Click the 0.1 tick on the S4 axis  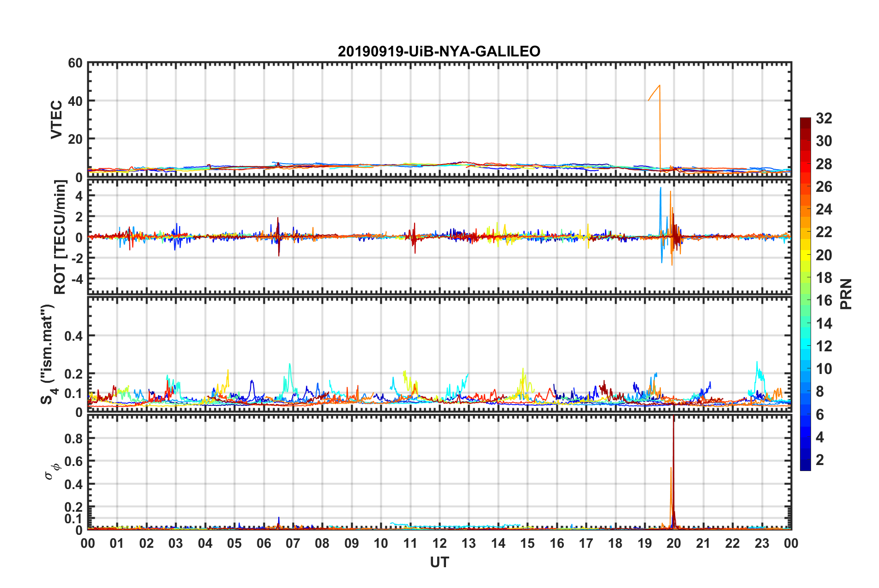pos(73,393)
